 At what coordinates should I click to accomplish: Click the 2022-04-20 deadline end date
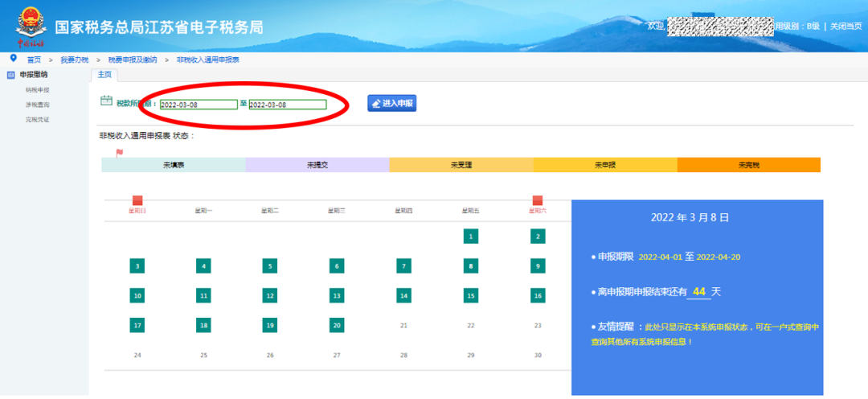coord(718,257)
